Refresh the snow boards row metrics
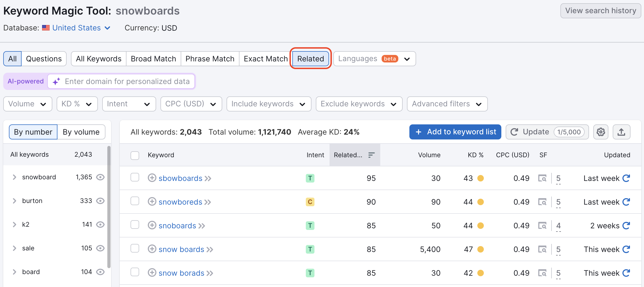 [626, 249]
